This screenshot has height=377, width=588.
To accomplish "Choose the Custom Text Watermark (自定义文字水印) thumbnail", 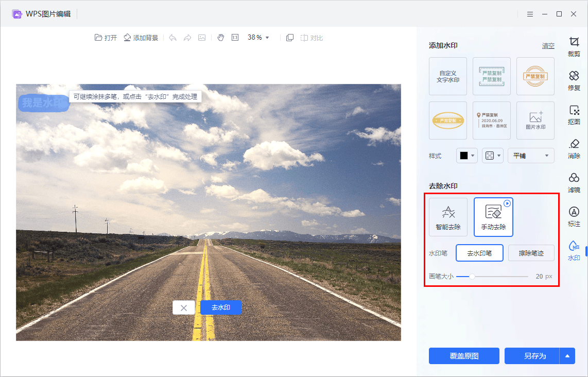I will (x=448, y=76).
